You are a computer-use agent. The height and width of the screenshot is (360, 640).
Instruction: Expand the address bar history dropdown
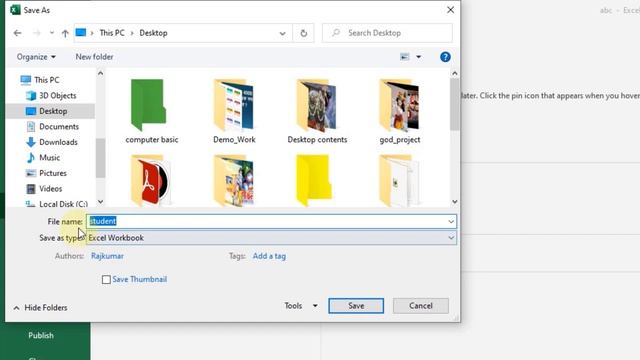(x=282, y=33)
